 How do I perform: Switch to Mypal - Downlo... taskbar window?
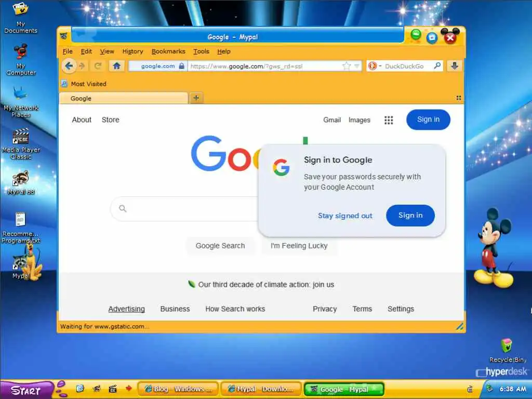(261, 389)
